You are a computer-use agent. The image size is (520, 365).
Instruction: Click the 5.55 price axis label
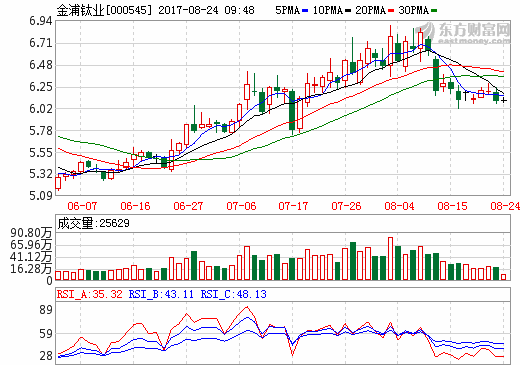(x=41, y=153)
